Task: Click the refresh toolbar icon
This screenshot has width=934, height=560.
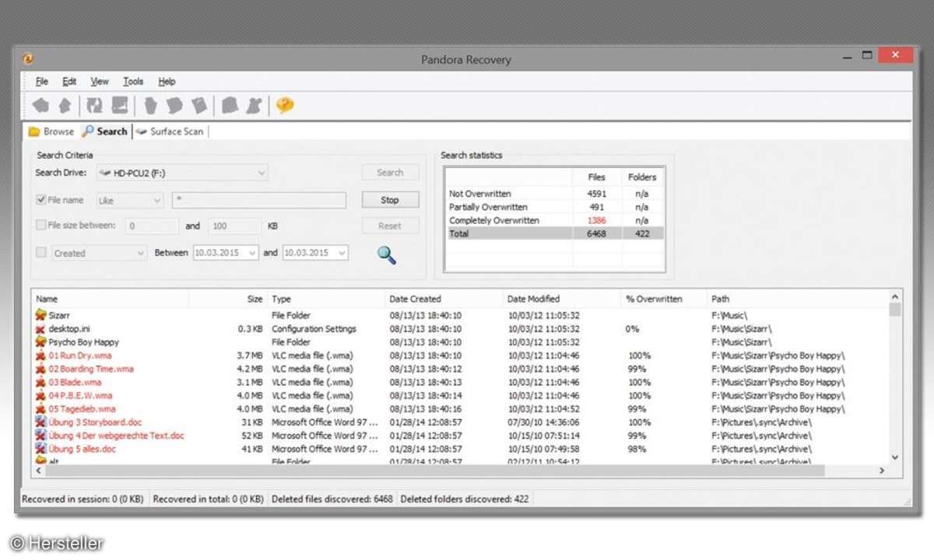Action: [x=95, y=106]
